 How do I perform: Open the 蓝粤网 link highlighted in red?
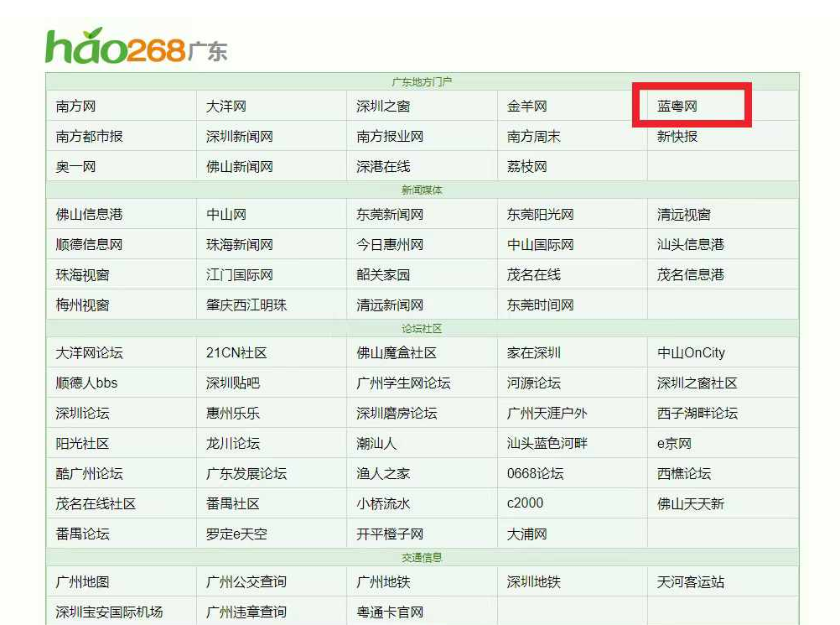point(679,105)
